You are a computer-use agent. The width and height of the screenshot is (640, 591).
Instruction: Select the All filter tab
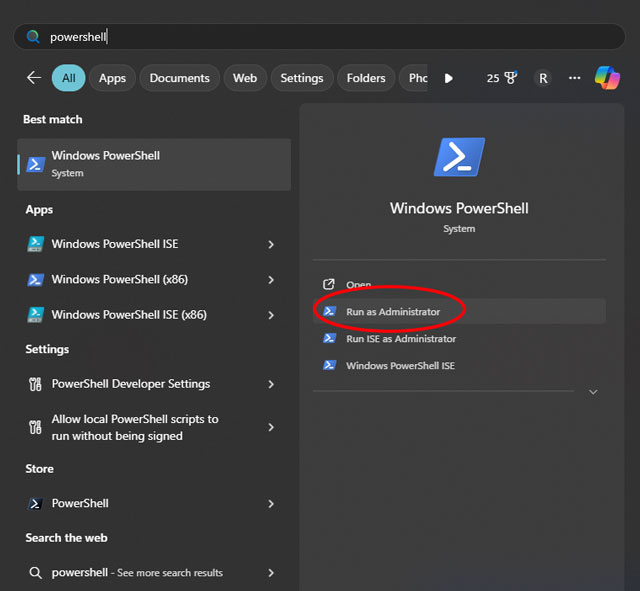pyautogui.click(x=69, y=78)
